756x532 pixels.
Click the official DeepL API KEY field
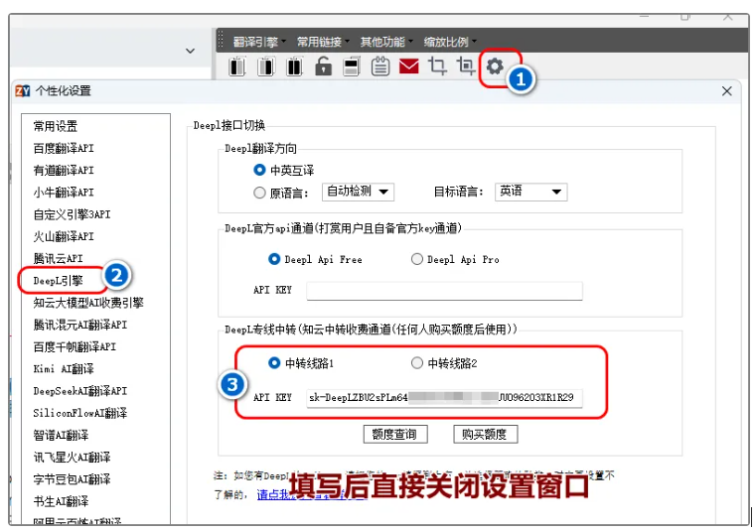coord(444,291)
